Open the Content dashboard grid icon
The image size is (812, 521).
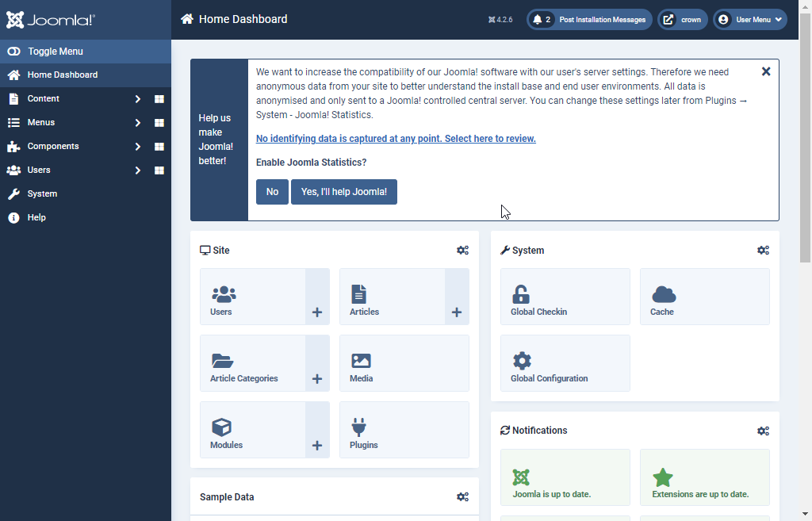click(159, 99)
